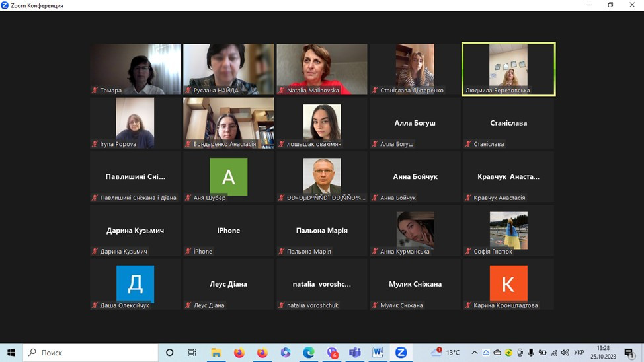Click the Cortana circle icon on taskbar
Viewport: 644px width, 362px height.
170,353
